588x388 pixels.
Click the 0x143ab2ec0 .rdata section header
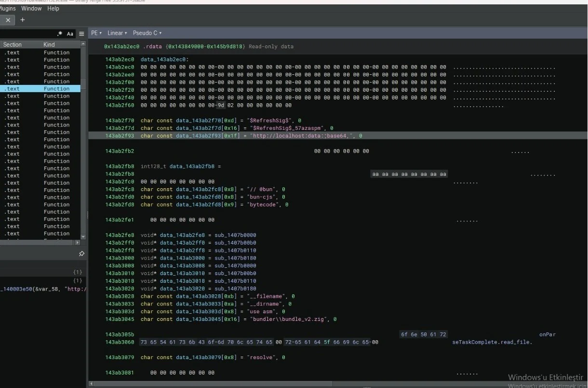199,46
